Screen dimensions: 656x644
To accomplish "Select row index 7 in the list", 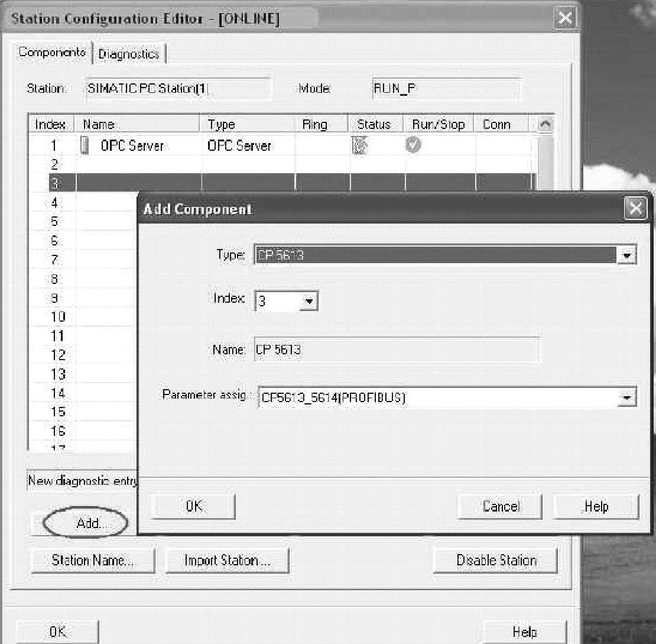I will [83, 260].
